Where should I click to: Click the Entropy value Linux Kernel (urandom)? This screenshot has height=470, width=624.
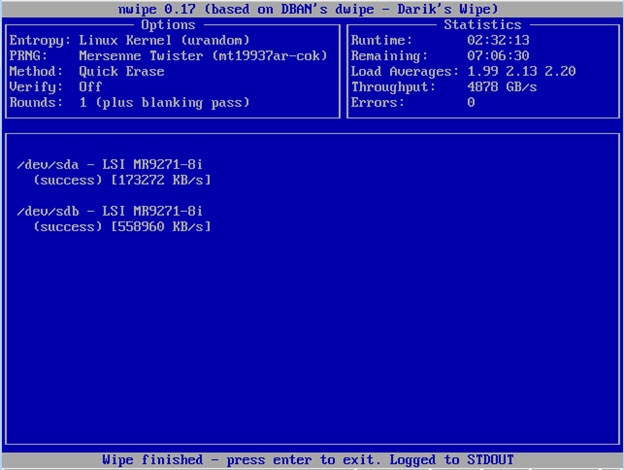click(164, 40)
